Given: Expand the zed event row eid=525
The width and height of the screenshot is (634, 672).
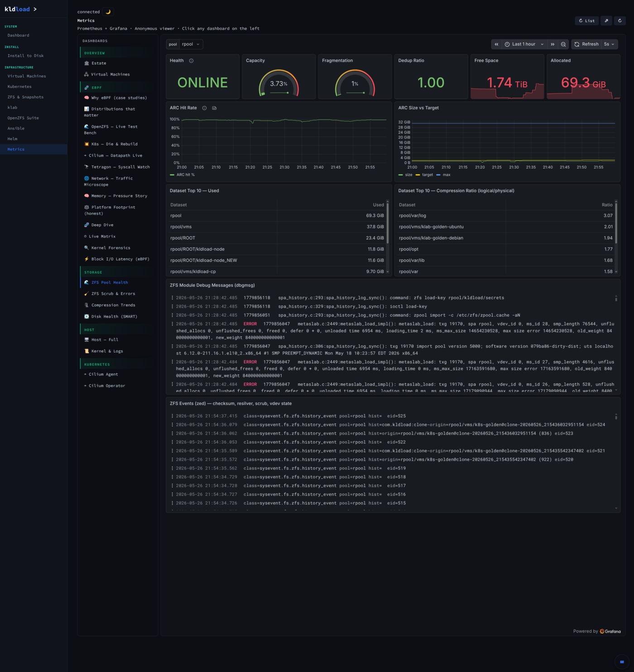Looking at the screenshot, I should pyautogui.click(x=392, y=416).
